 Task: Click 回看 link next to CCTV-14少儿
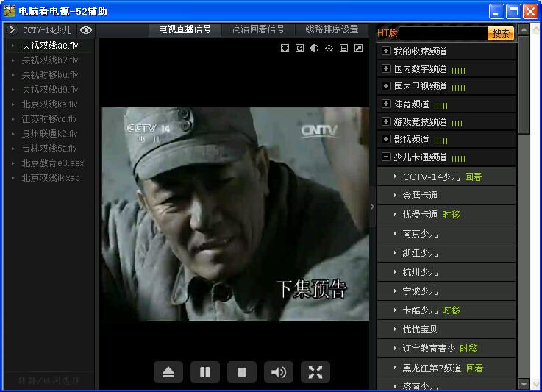coord(473,177)
